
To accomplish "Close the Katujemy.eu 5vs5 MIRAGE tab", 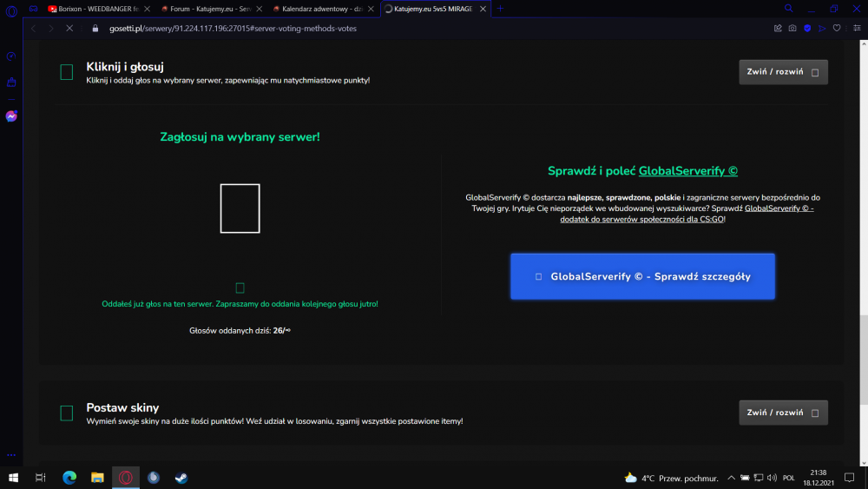I will click(x=483, y=9).
